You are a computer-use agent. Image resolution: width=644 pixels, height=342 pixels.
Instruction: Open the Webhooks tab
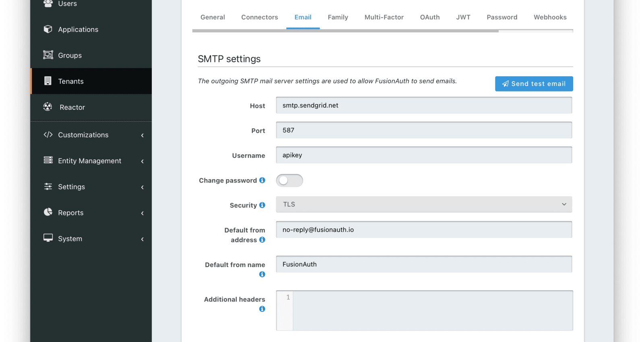[x=550, y=17]
